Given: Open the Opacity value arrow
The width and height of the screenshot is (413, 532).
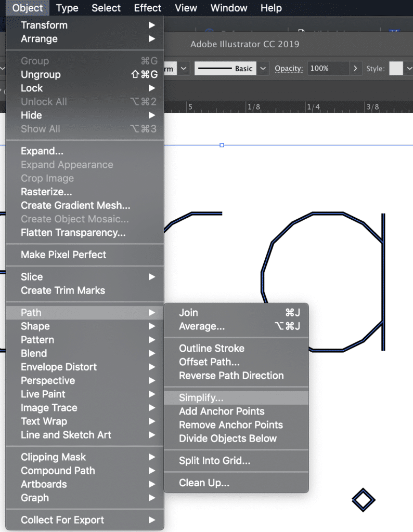Looking at the screenshot, I should pos(355,69).
